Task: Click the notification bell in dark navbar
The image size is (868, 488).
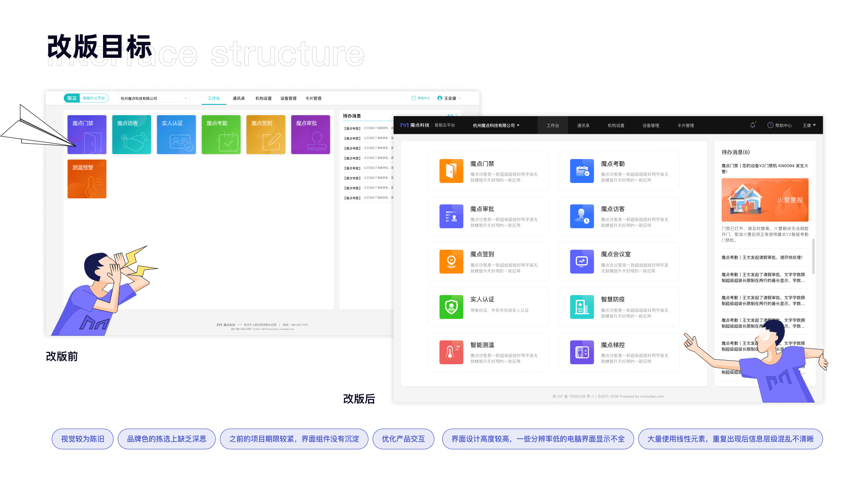Action: coord(752,125)
